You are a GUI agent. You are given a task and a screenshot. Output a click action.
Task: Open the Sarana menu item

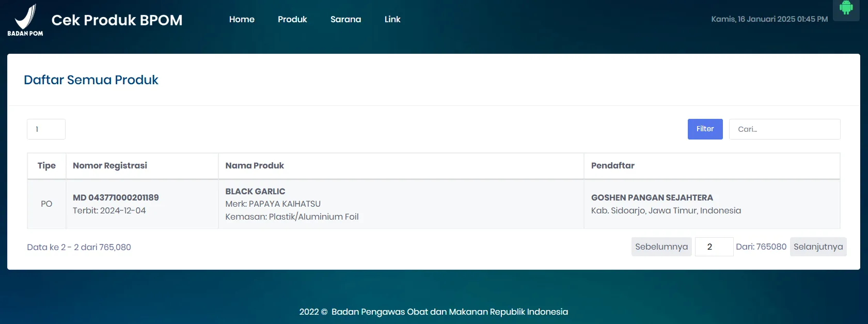(x=345, y=19)
